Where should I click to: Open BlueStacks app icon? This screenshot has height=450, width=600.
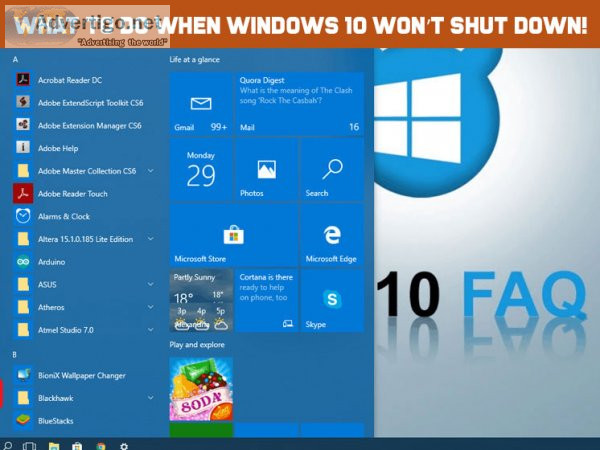tap(23, 421)
